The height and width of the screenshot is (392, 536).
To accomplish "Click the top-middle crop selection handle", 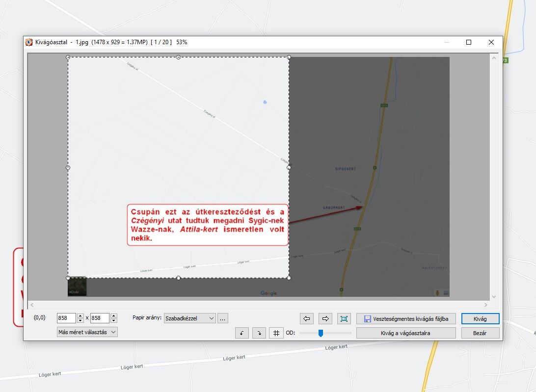I will point(179,57).
